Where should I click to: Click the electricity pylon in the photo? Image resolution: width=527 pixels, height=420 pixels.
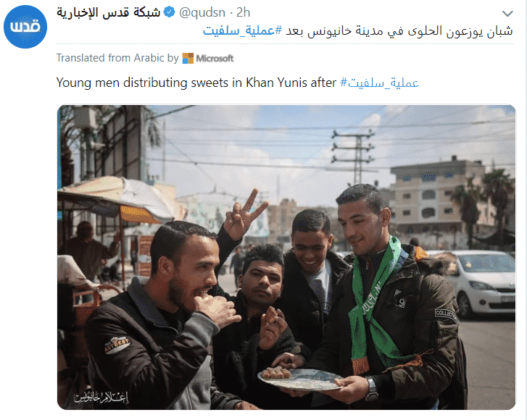pyautogui.click(x=354, y=156)
